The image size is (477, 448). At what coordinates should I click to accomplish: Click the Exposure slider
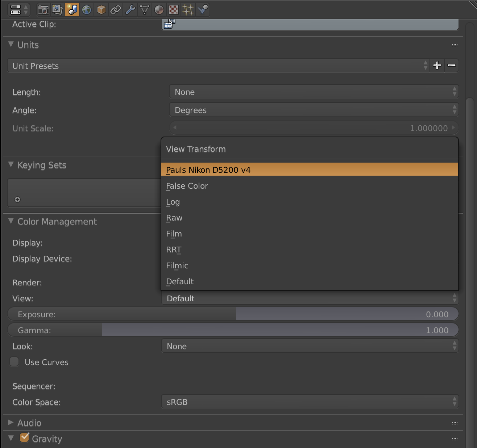(233, 314)
